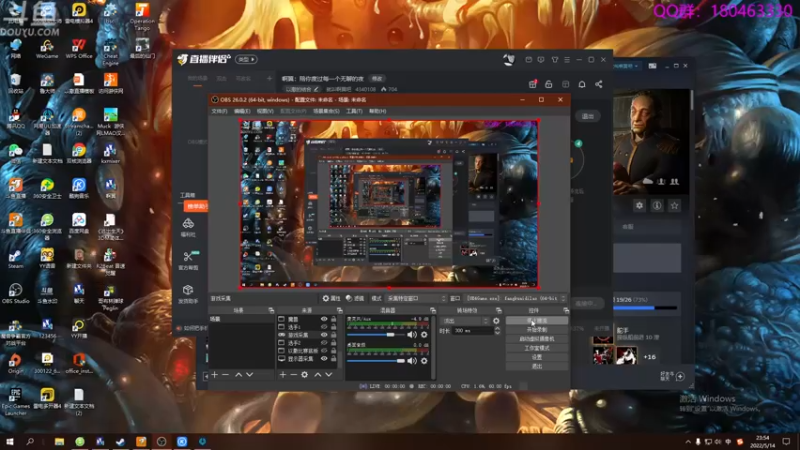Click star favorite icon in right window
The width and height of the screenshot is (800, 450).
pos(674,206)
